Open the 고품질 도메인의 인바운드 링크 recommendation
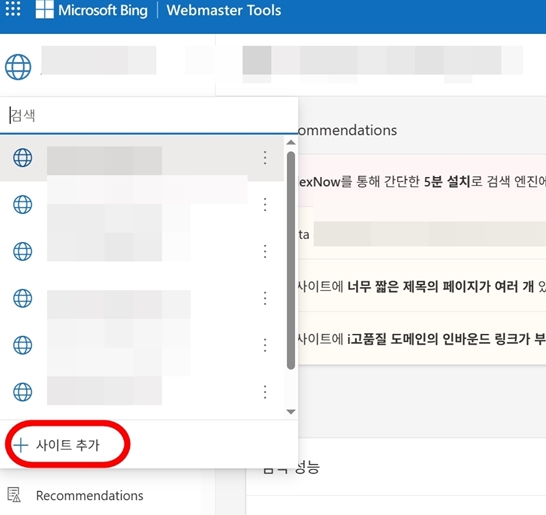 pos(422,338)
